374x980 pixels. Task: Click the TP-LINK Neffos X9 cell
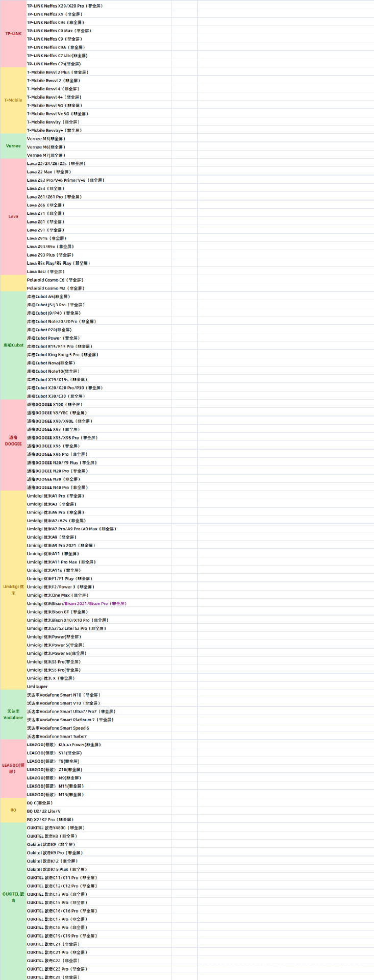99,14
